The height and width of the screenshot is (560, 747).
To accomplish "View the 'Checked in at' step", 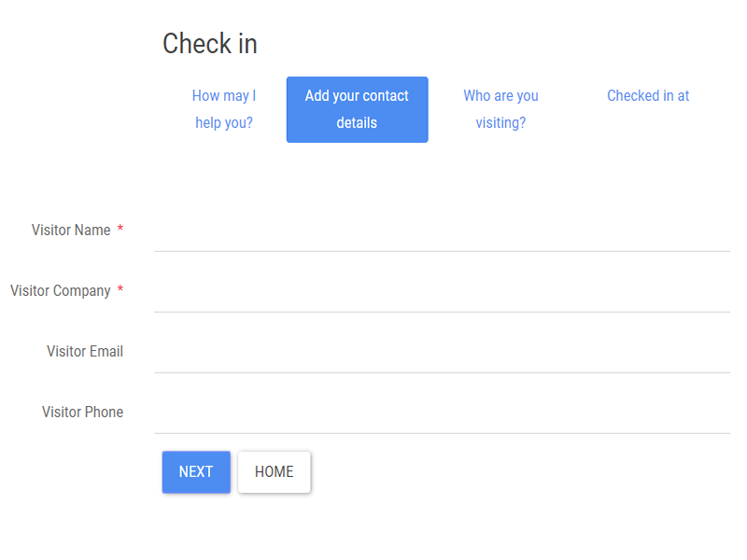I will [647, 95].
